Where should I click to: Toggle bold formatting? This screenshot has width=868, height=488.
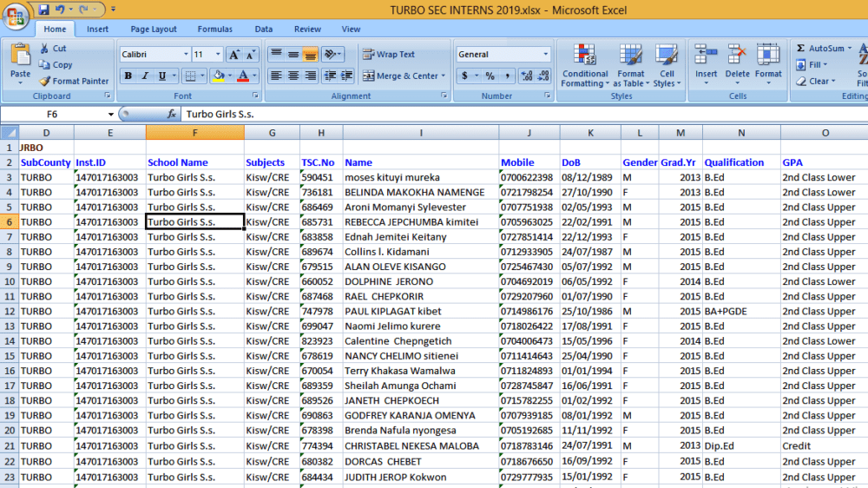coord(128,76)
